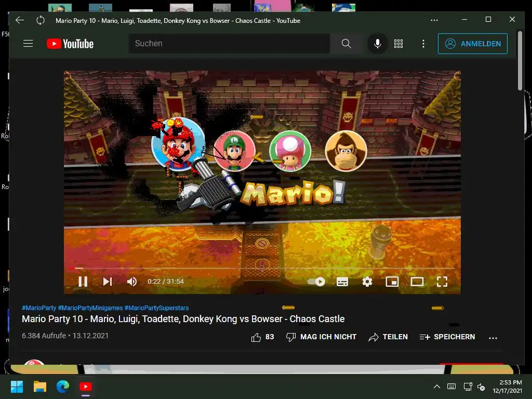
Task: Save the video with SPEICHERN
Action: point(447,337)
